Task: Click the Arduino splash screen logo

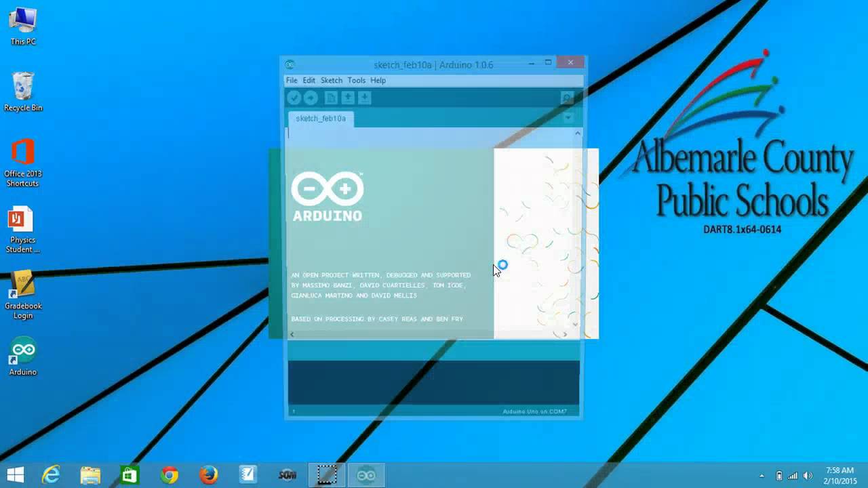Action: click(x=328, y=197)
